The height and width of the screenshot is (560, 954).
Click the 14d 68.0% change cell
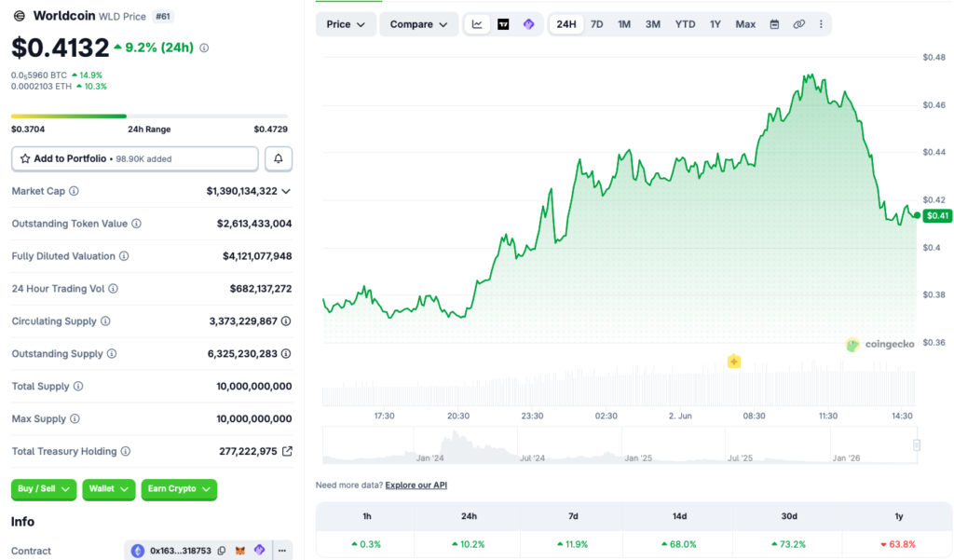(679, 544)
